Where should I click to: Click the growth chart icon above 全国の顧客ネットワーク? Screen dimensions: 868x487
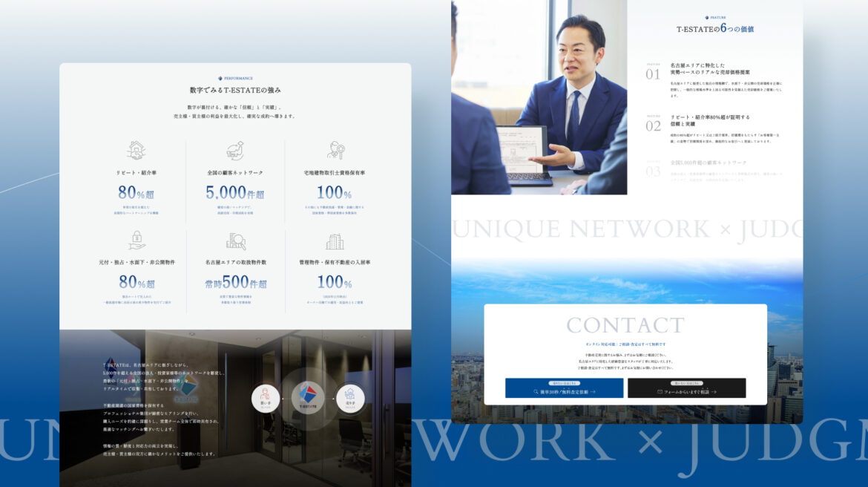[x=235, y=151]
